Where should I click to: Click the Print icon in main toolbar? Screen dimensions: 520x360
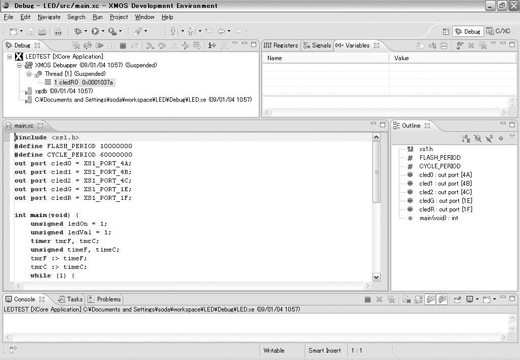point(42,31)
